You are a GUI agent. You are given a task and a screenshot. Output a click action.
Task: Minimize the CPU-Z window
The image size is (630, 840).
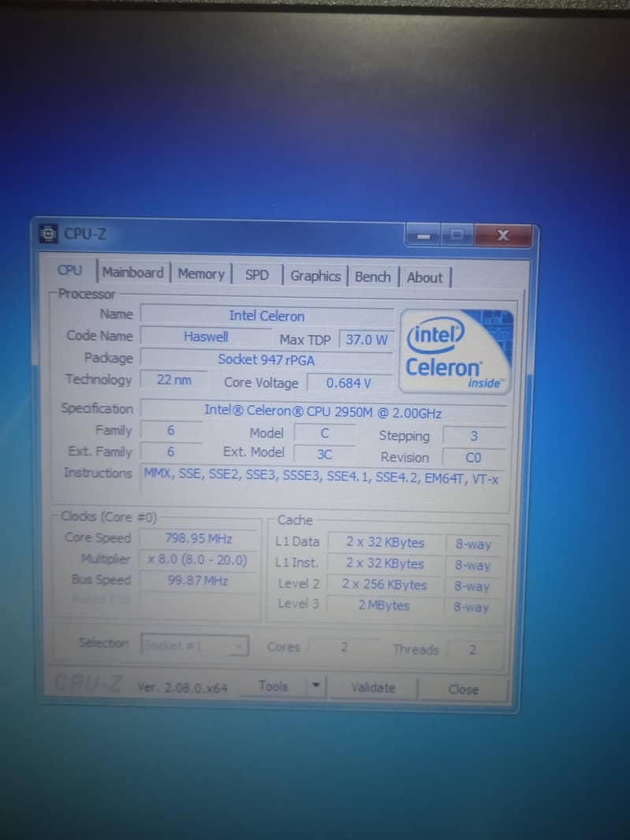pyautogui.click(x=424, y=235)
